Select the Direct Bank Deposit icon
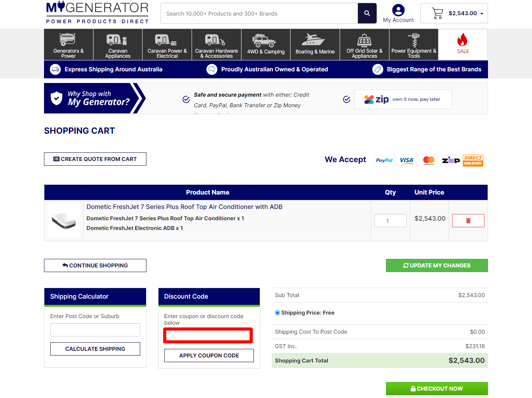 [473, 160]
